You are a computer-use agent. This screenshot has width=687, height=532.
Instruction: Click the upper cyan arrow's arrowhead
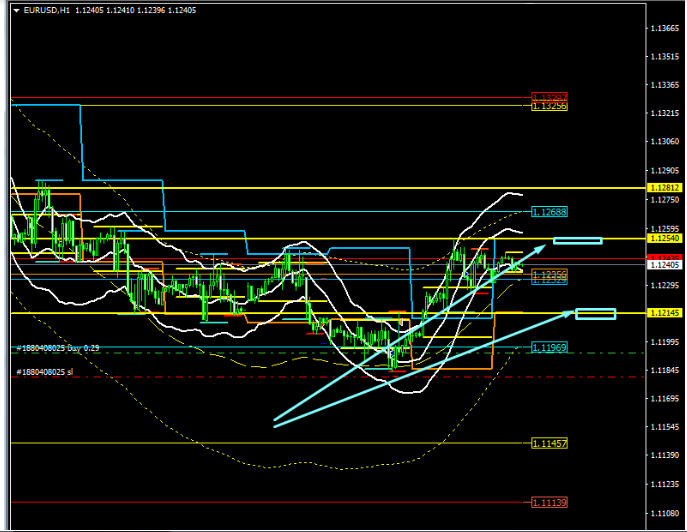542,244
